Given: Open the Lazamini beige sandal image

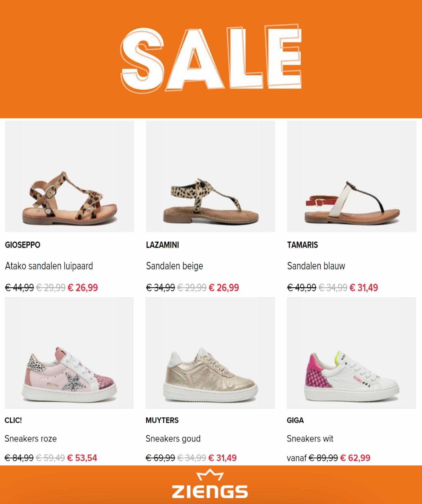Looking at the screenshot, I should pyautogui.click(x=211, y=176).
